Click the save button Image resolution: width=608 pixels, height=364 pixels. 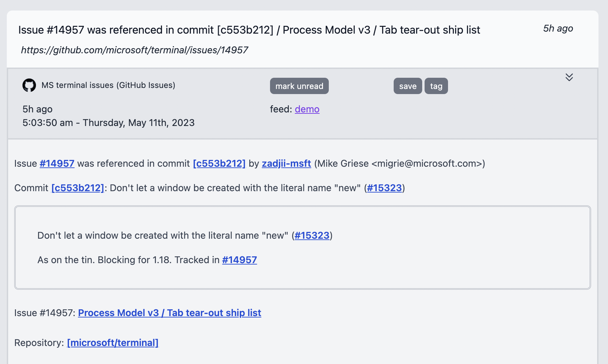coord(408,86)
